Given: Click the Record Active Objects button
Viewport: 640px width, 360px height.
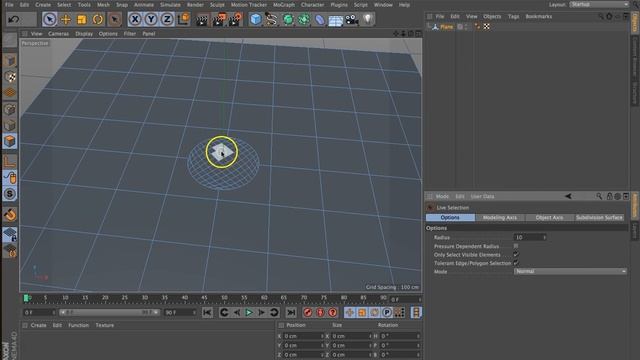Looking at the screenshot, I should [308, 313].
